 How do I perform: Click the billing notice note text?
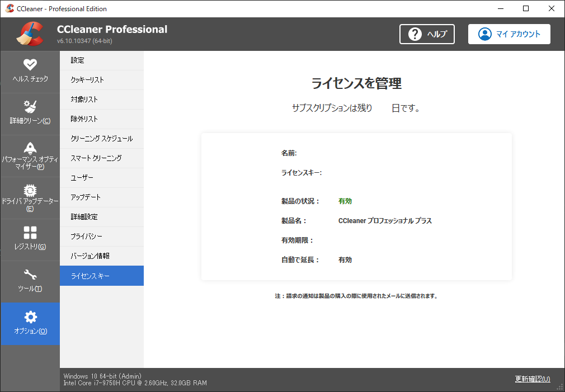(x=356, y=296)
